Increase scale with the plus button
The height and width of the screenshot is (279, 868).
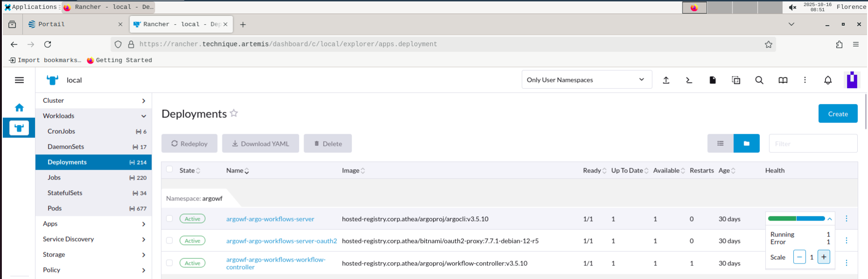pyautogui.click(x=824, y=257)
